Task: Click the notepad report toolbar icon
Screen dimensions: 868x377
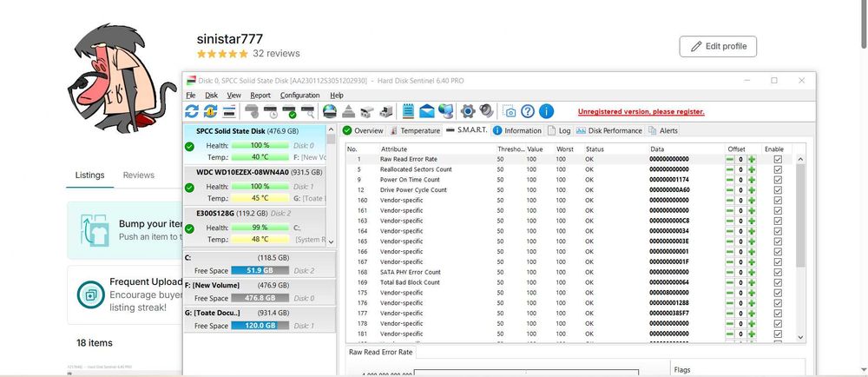Action: [409, 111]
